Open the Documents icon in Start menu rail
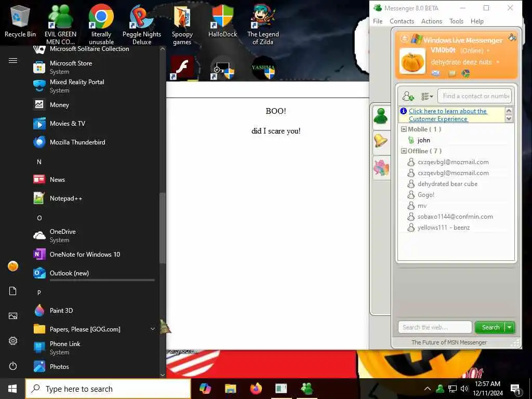The height and width of the screenshot is (399, 532). coord(13,291)
